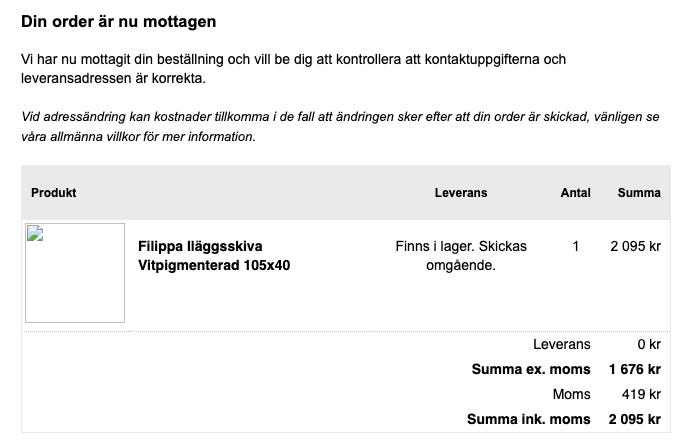
Task: Click the Filippa Iläggsskiva Vitpigmenterad product name
Action: 214,256
